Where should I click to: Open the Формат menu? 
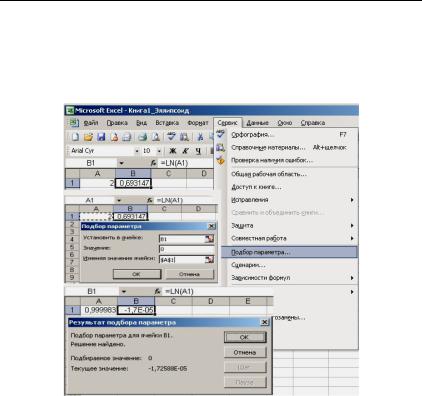tap(198, 123)
